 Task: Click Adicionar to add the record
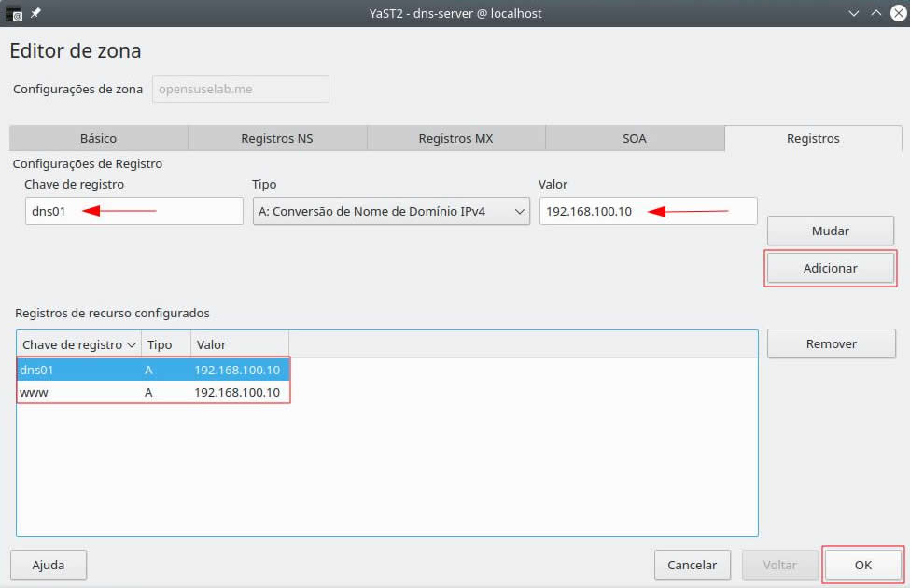click(x=830, y=268)
